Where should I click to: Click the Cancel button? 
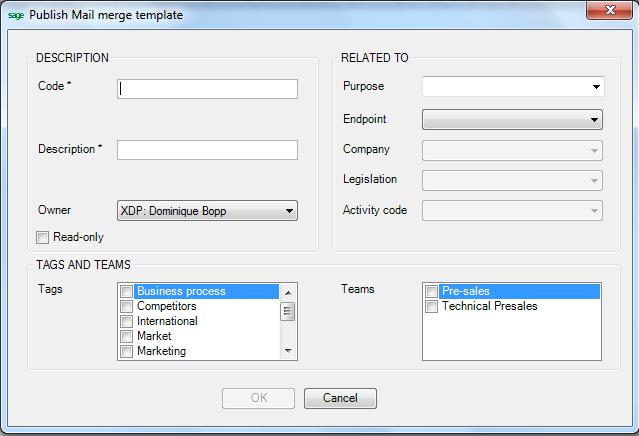pyautogui.click(x=340, y=398)
